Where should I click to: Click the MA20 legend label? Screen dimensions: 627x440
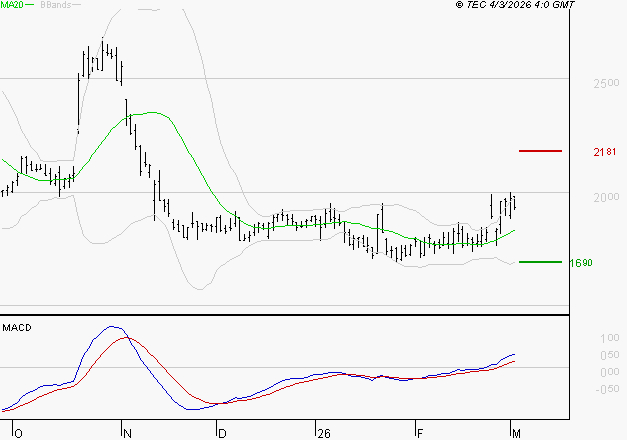pyautogui.click(x=12, y=5)
